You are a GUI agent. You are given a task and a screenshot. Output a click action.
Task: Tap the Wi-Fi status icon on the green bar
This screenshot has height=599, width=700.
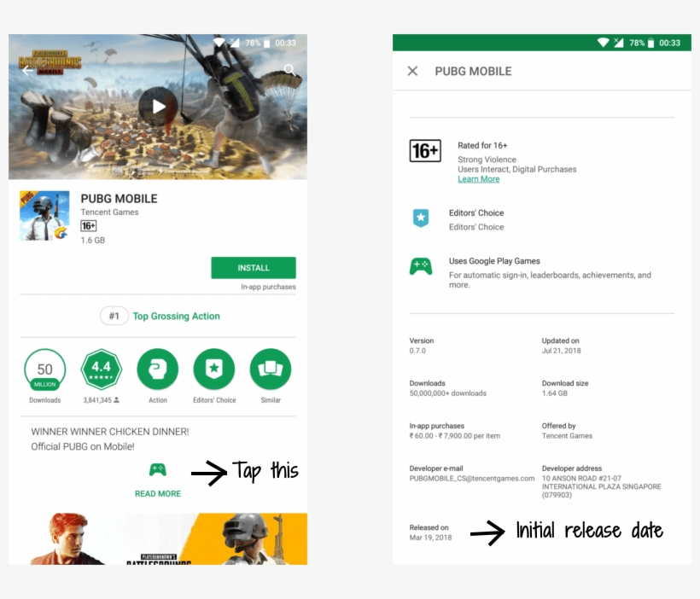click(x=604, y=43)
